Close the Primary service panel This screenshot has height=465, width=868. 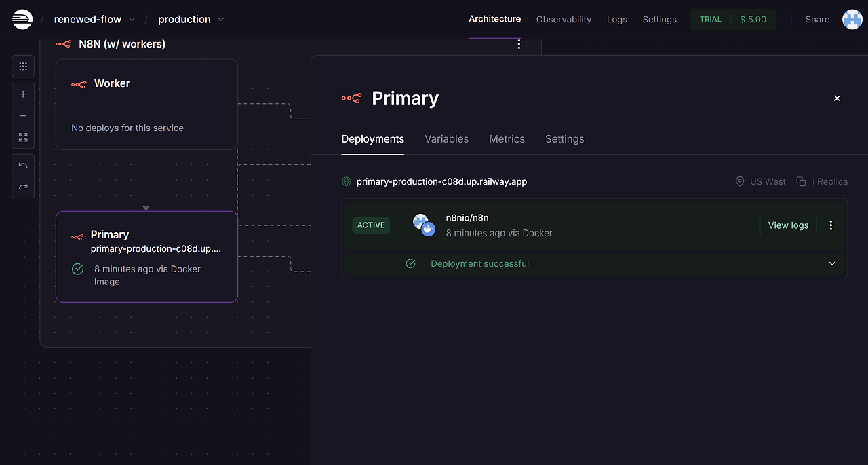click(x=837, y=98)
